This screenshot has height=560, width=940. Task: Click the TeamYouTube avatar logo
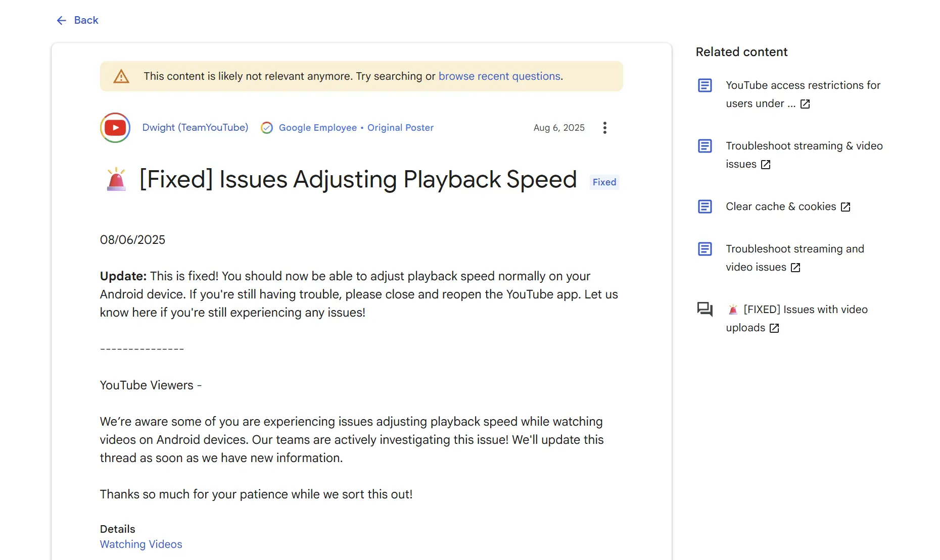coord(115,128)
